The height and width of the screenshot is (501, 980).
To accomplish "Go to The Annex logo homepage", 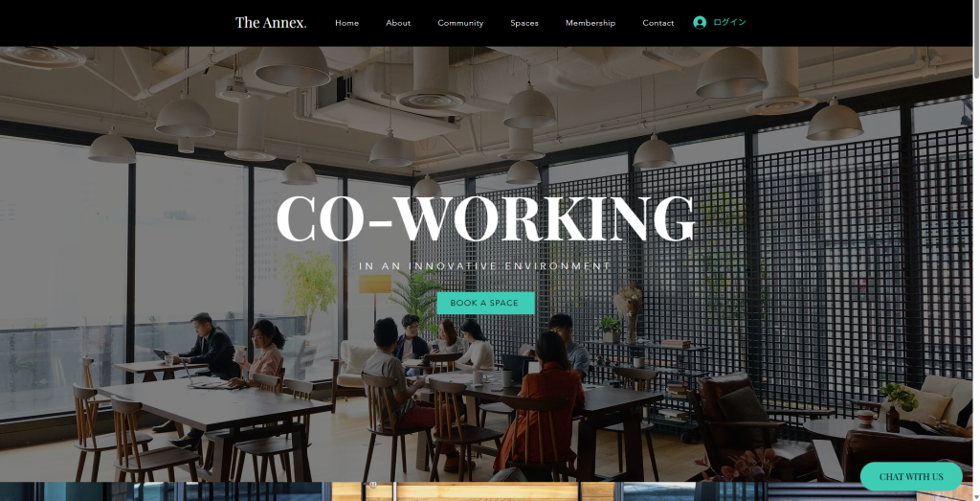I will tap(271, 23).
